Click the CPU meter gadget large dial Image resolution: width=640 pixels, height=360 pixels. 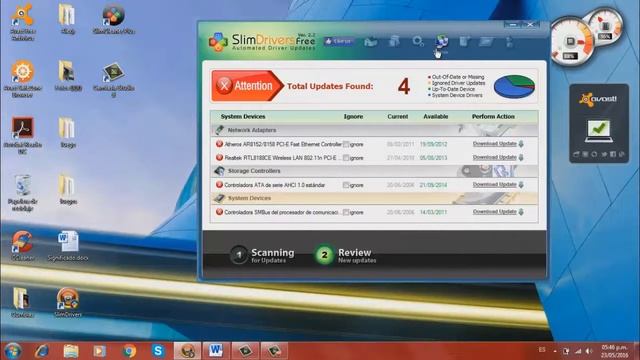click(x=571, y=42)
